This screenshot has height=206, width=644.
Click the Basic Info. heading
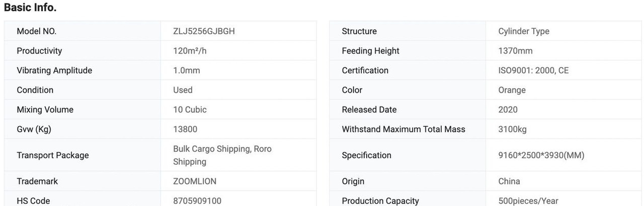[x=30, y=8]
